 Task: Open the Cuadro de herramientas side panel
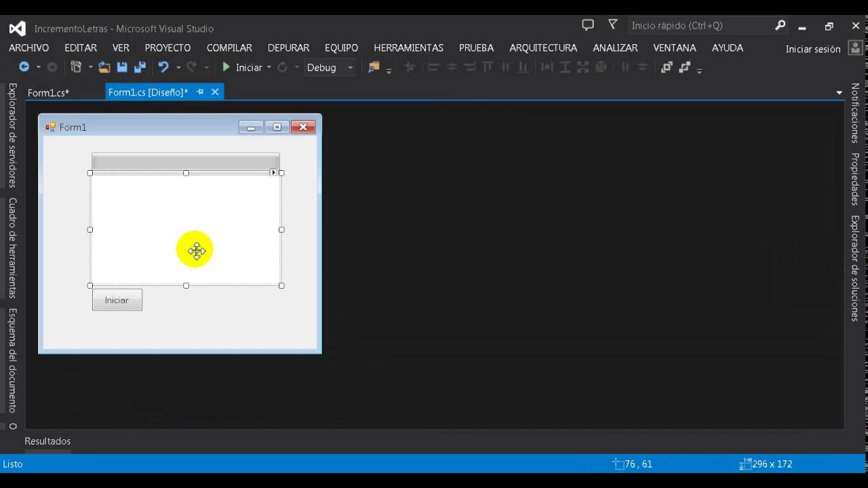click(12, 248)
